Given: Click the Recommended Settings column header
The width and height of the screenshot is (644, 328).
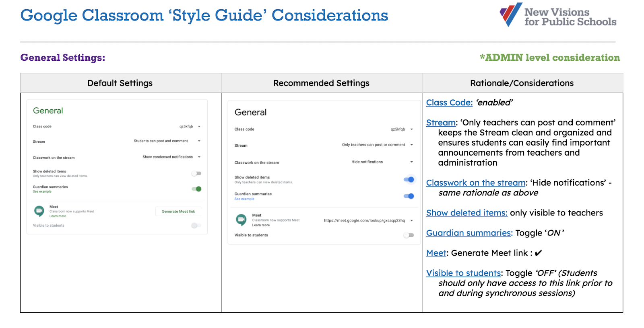Looking at the screenshot, I should point(321,83).
